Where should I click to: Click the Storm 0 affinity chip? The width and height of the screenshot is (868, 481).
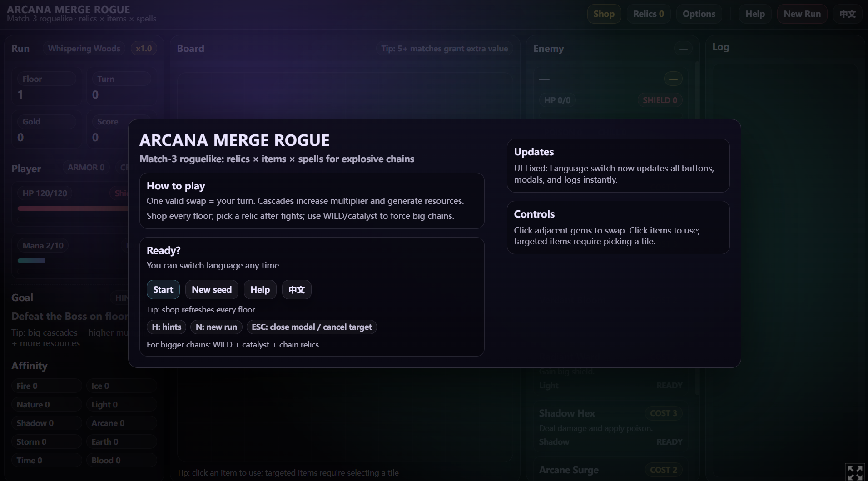(x=47, y=442)
